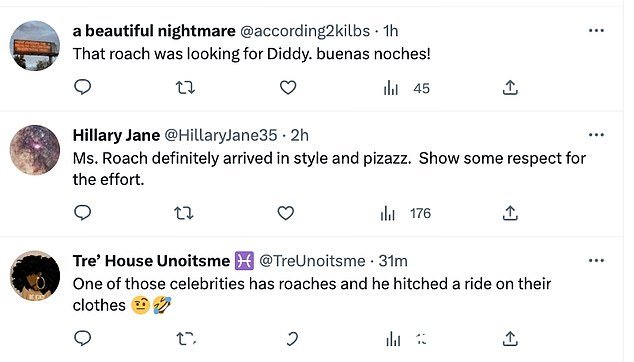View analytics showing 176 views
This screenshot has width=634, height=362.
point(406,213)
